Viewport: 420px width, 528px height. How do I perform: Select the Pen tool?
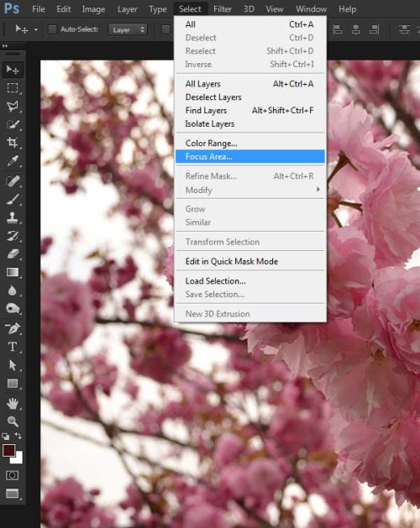(x=13, y=328)
